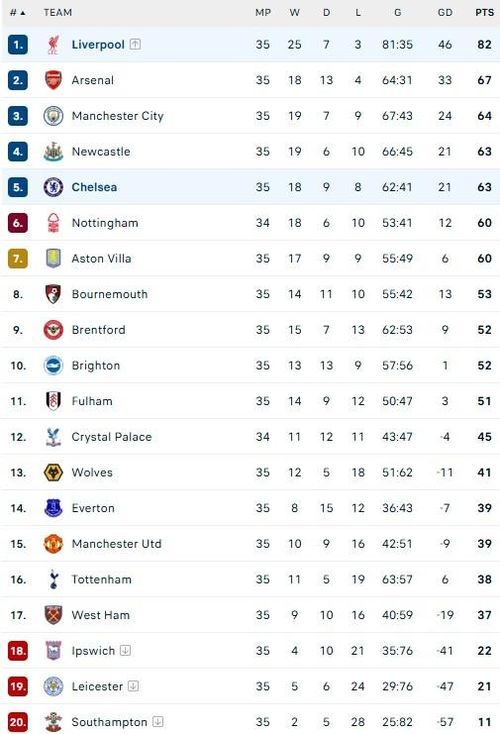The image size is (500, 734).
Task: Click the Arsenal club crest icon
Action: pyautogui.click(x=53, y=80)
